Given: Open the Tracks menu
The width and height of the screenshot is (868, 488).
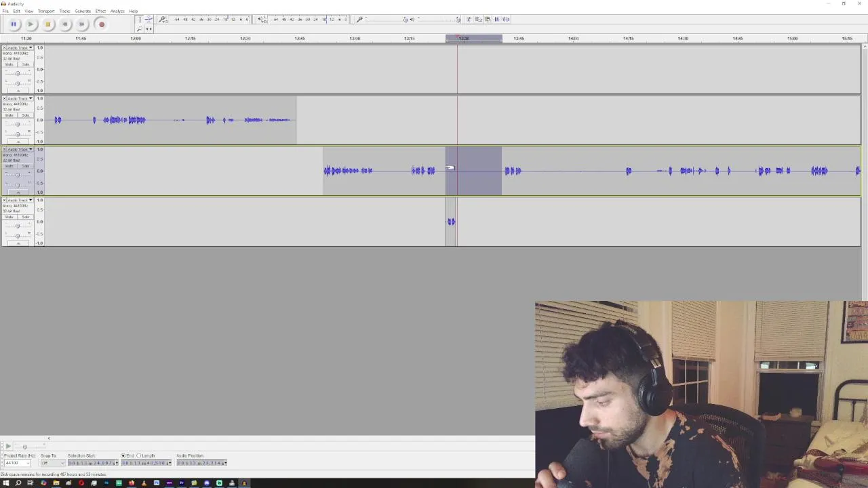Looking at the screenshot, I should [x=64, y=11].
